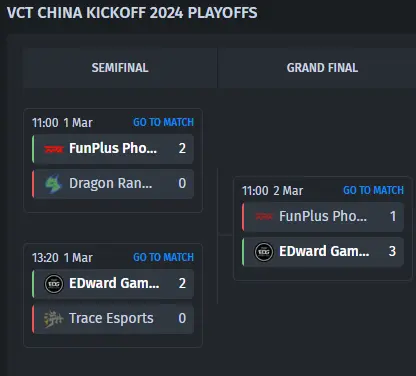
Task: Select the GRAND FINAL column header
Action: pyautogui.click(x=322, y=68)
